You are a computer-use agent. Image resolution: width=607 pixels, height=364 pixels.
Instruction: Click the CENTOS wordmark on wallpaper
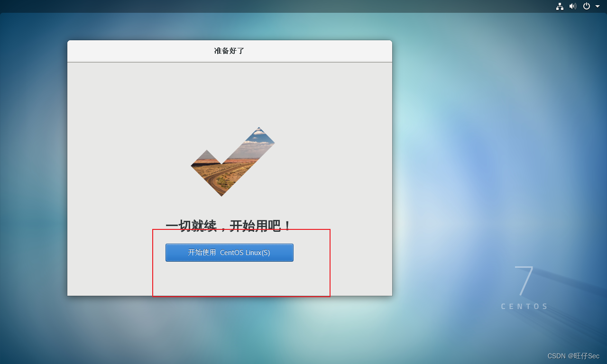point(524,307)
